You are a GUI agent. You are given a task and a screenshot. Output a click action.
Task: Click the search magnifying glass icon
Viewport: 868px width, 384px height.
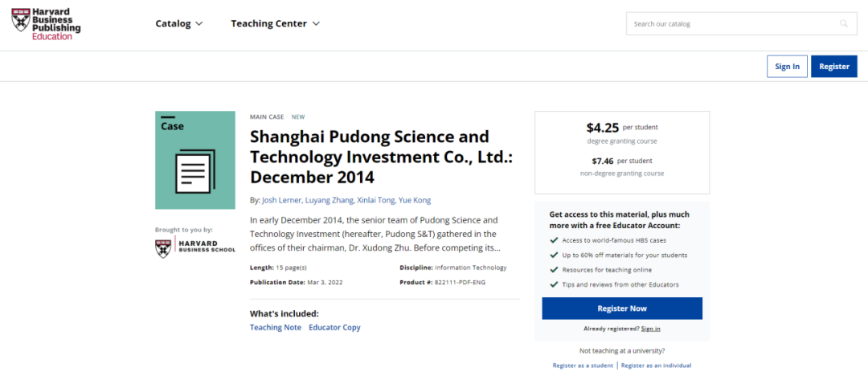[x=844, y=24]
